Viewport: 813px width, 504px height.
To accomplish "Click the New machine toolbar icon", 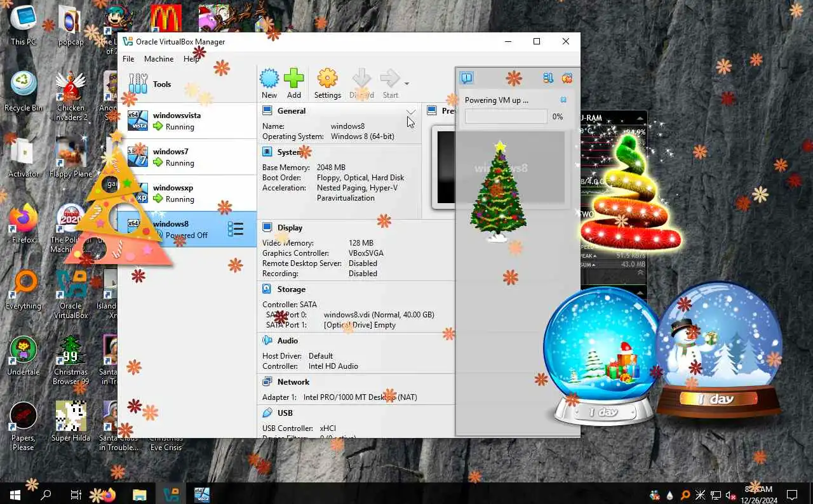I will click(269, 84).
